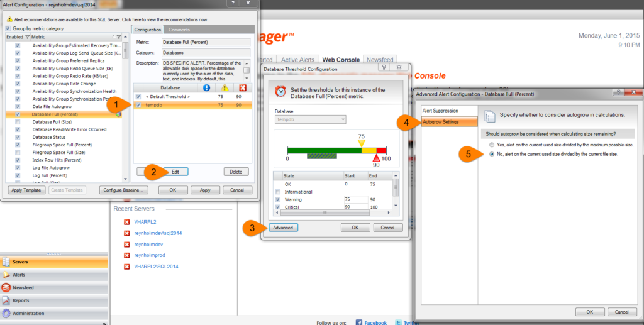Select No, alert on current file size
The image size is (644, 325).
[x=492, y=154]
